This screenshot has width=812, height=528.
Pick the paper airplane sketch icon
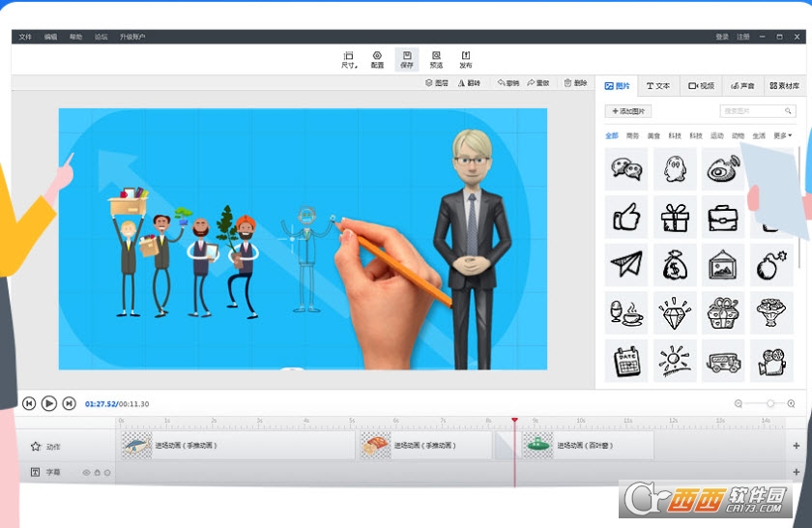tap(626, 263)
